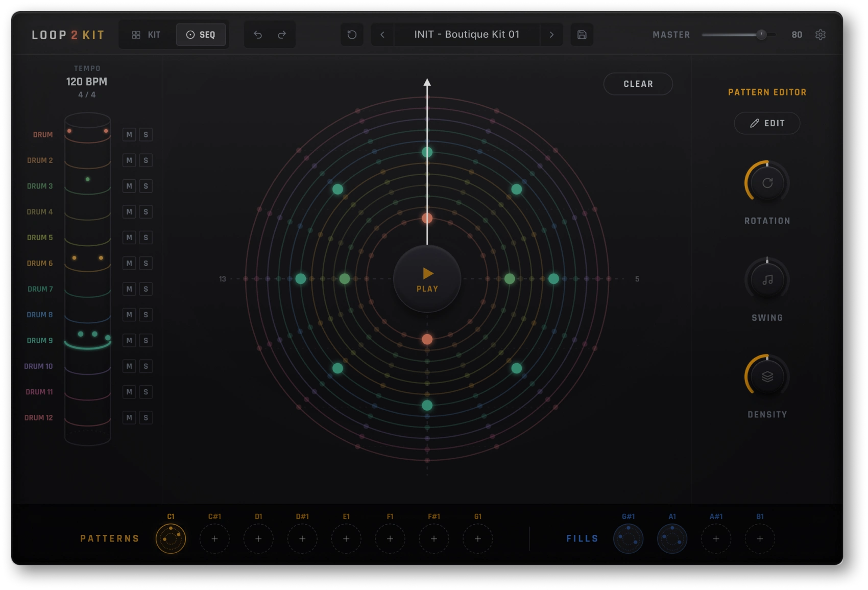Click the ROTATION knob

coord(767,183)
